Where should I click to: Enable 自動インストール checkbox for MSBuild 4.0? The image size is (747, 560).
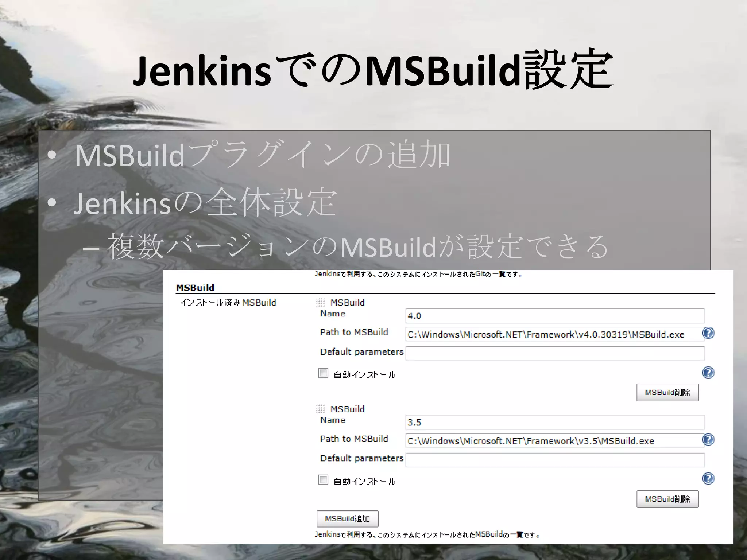tap(323, 373)
